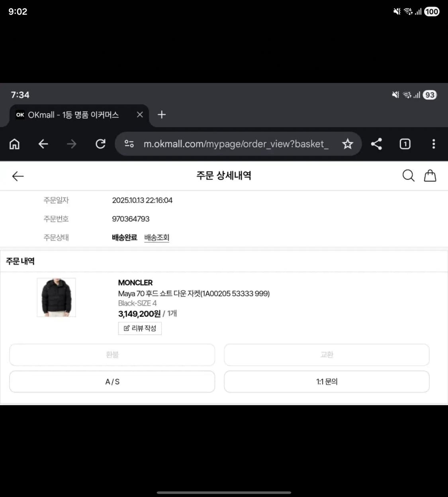Click the browser back arrow
This screenshot has width=448, height=497.
pos(43,144)
